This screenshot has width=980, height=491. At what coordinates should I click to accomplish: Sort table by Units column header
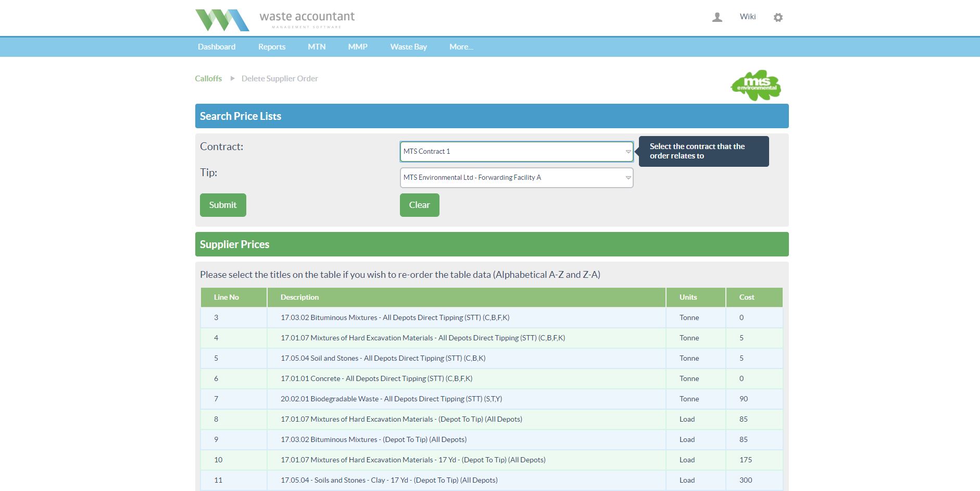click(x=688, y=297)
